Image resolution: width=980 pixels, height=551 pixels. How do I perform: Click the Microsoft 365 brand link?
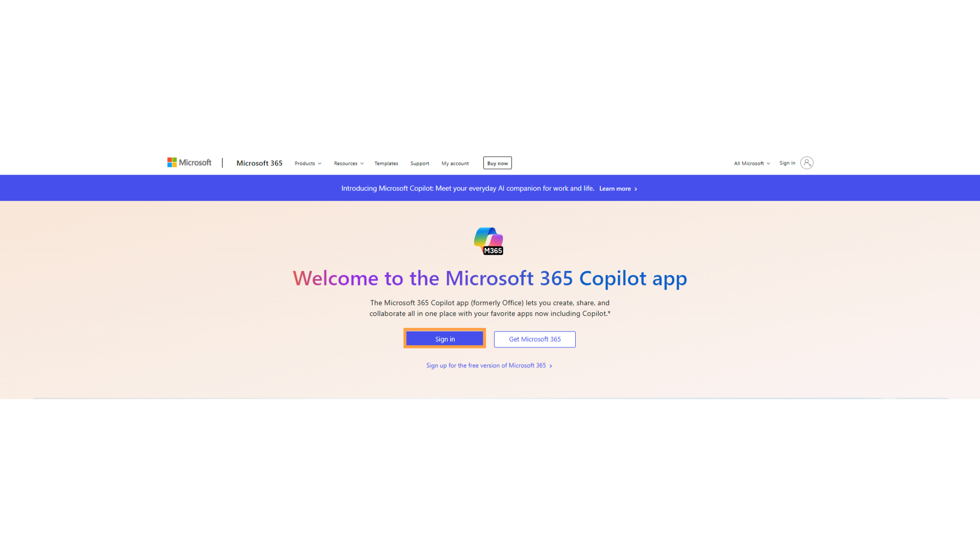[x=259, y=163]
